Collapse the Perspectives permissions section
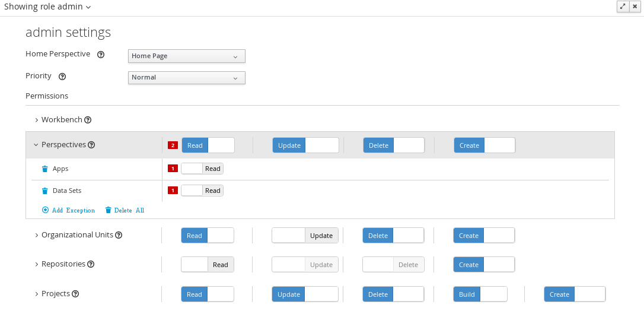 click(x=36, y=145)
